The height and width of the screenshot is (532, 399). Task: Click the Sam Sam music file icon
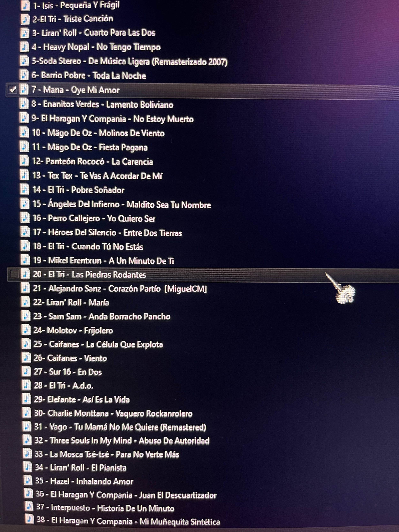[x=26, y=316]
